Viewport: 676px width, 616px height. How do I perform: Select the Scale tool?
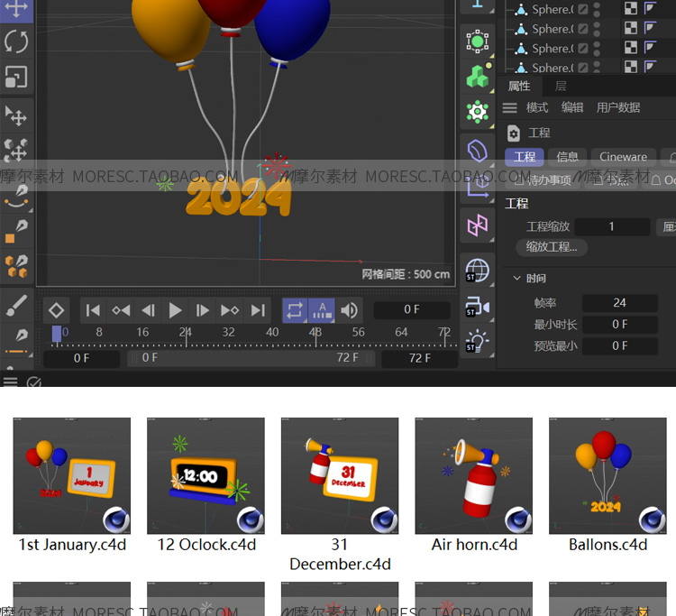(16, 77)
